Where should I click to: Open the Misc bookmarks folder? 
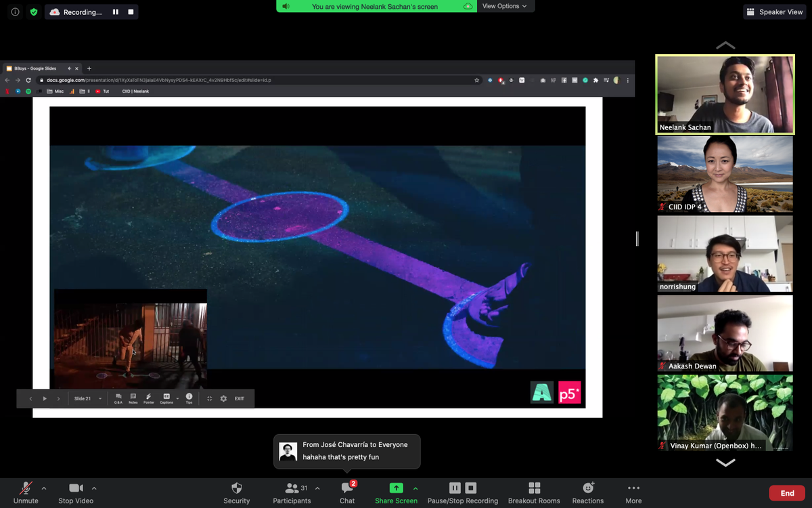(55, 91)
